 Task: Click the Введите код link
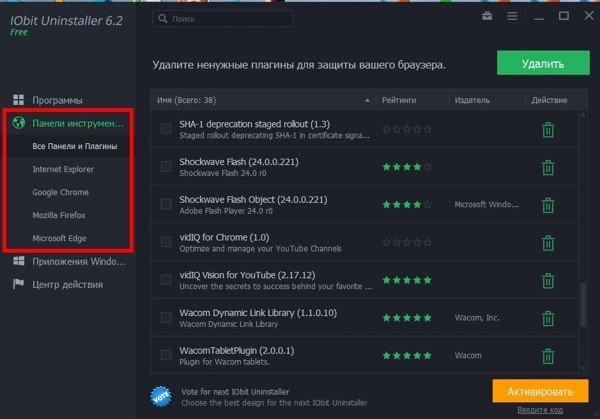pyautogui.click(x=540, y=410)
